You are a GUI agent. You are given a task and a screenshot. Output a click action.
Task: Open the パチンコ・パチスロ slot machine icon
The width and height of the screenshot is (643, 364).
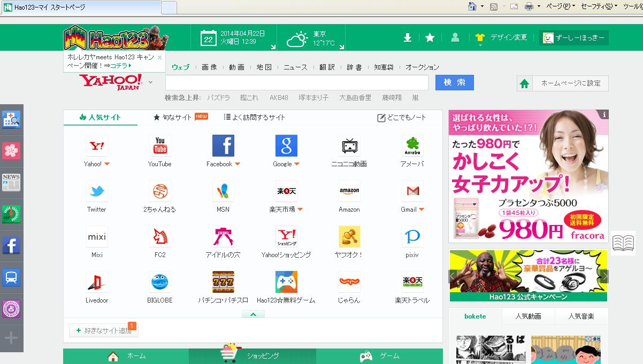pos(223,282)
